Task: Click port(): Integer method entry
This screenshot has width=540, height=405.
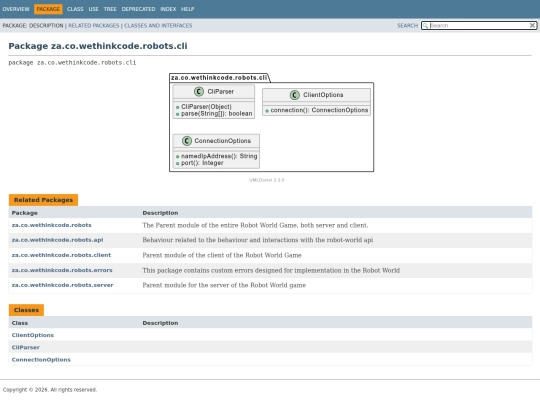Action: (x=202, y=163)
